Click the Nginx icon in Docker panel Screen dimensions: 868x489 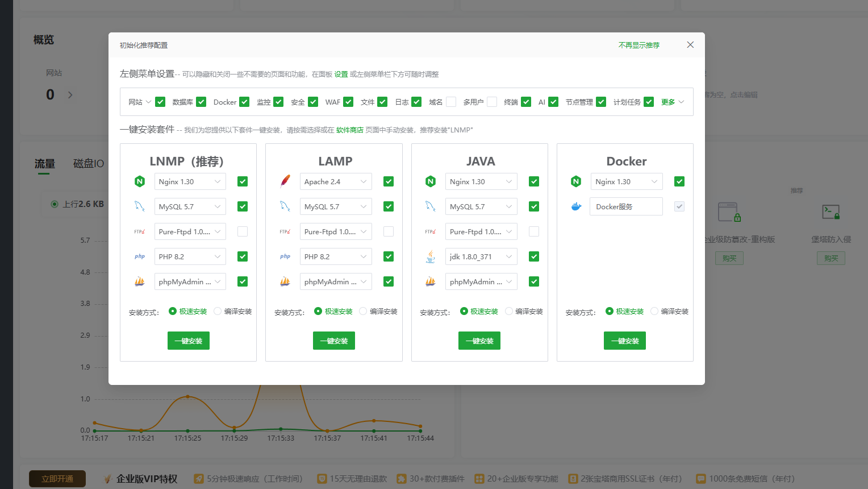point(576,181)
